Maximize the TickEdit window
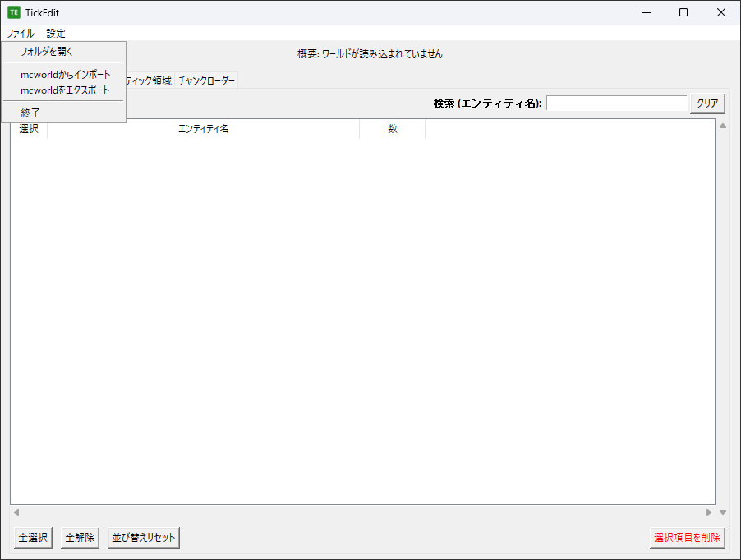The width and height of the screenshot is (741, 560). pyautogui.click(x=683, y=13)
